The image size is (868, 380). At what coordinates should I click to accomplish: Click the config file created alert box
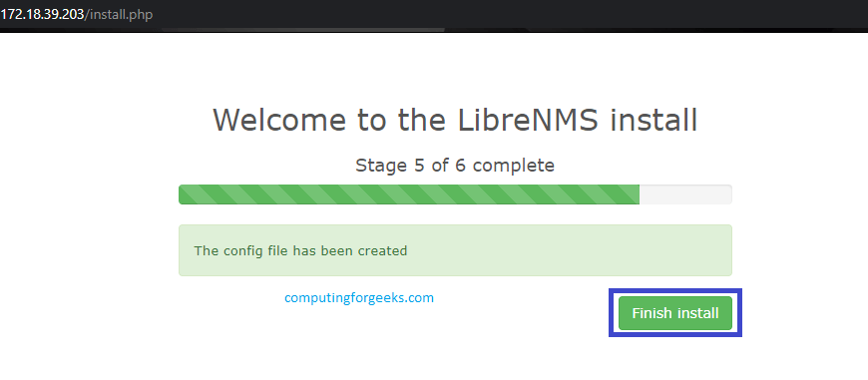tap(455, 250)
